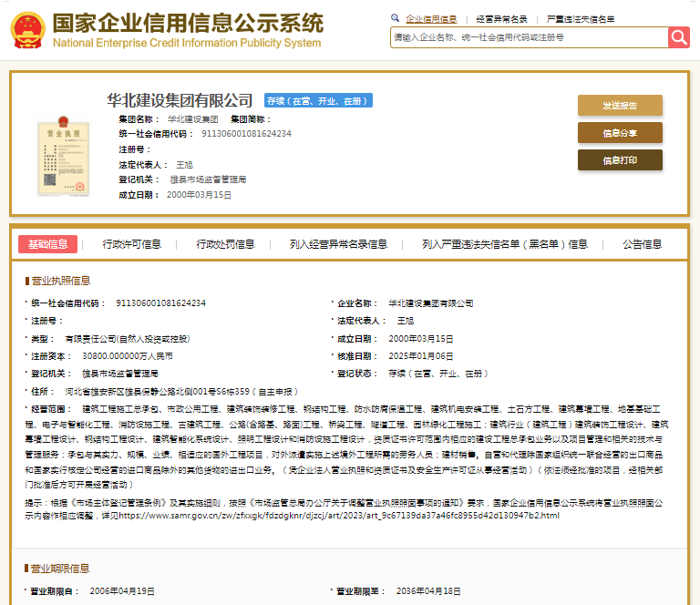Switch to the 公告信息 tab
700x605 pixels.
[642, 244]
